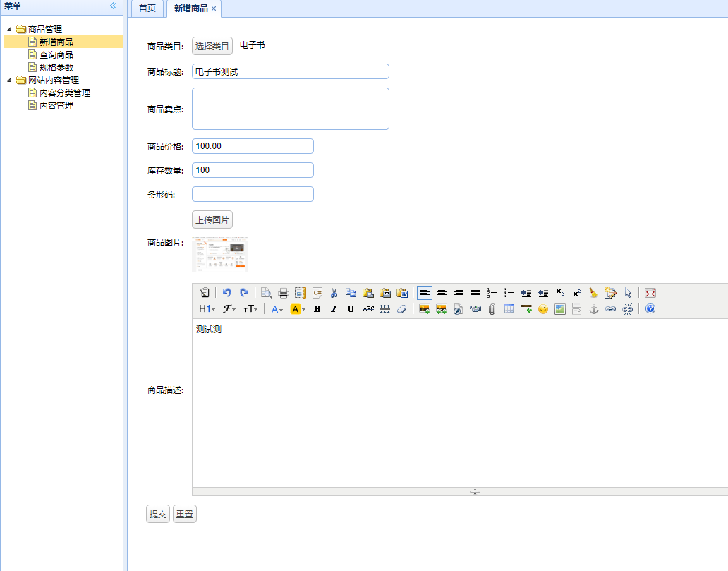Open the text highlight background color picker
The height and width of the screenshot is (571, 728).
(298, 309)
